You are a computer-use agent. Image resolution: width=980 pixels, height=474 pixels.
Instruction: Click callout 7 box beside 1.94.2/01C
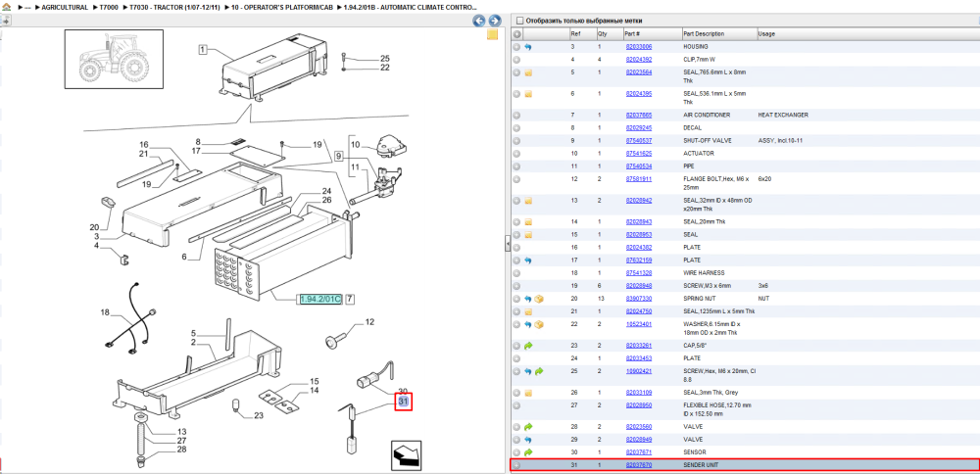pyautogui.click(x=350, y=299)
